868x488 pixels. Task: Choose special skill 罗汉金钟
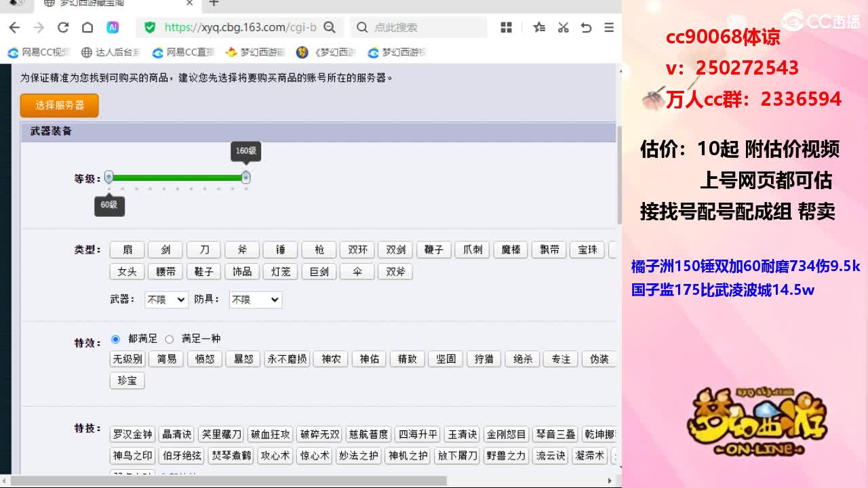133,434
